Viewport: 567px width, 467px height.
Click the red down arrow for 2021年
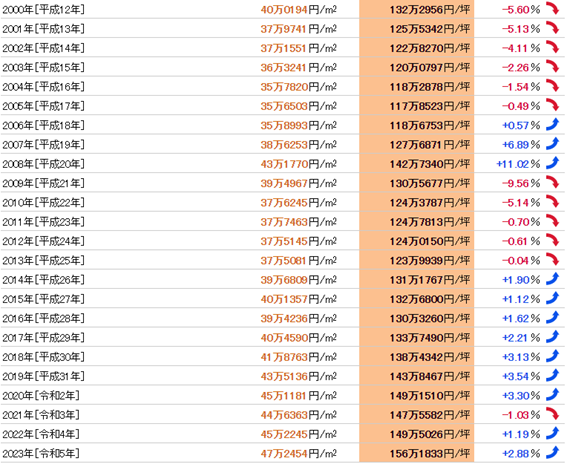click(x=552, y=413)
